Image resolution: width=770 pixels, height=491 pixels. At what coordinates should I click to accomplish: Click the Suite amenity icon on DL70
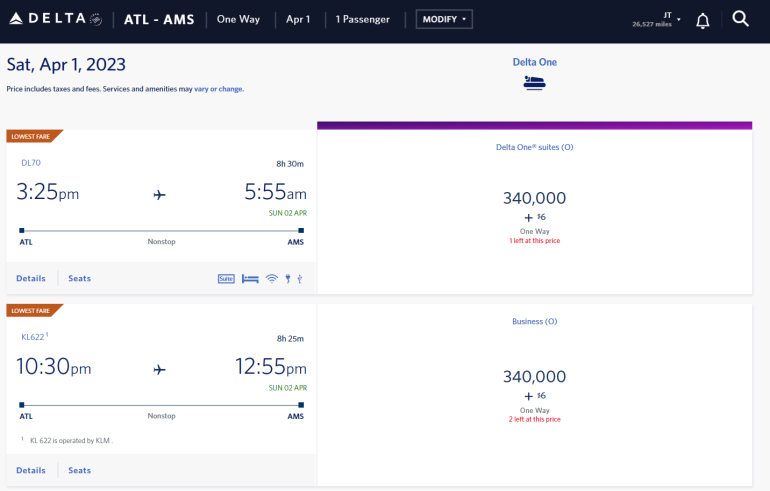tap(226, 279)
